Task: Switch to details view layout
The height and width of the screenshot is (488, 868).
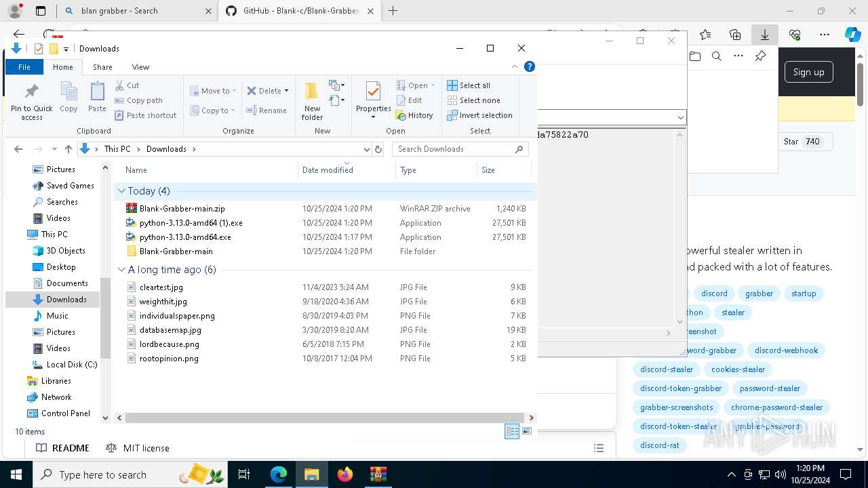Action: (x=513, y=431)
